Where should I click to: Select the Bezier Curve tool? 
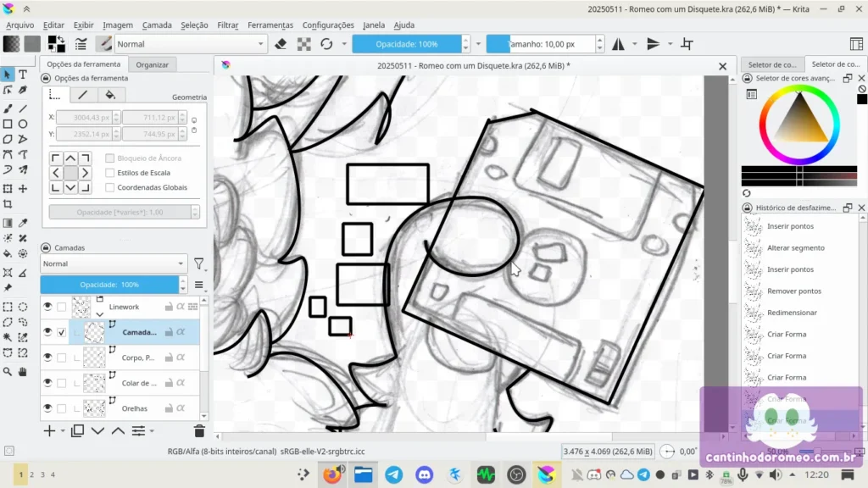click(x=8, y=154)
